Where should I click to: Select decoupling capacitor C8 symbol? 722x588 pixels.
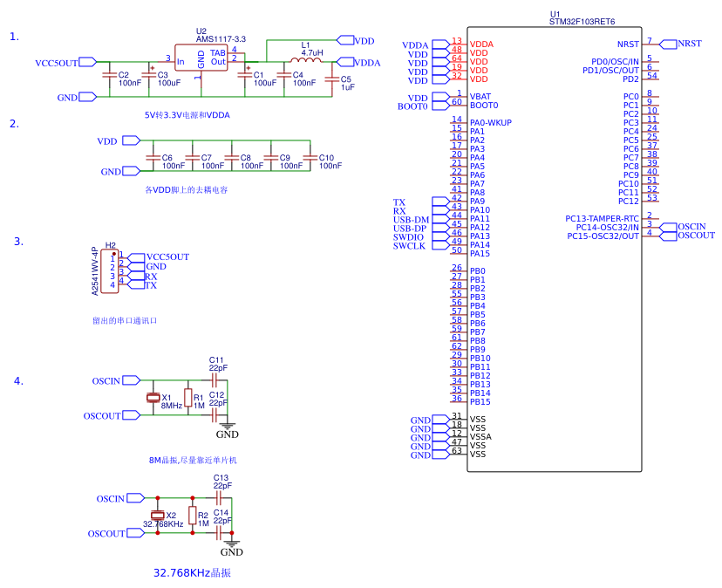pyautogui.click(x=232, y=158)
